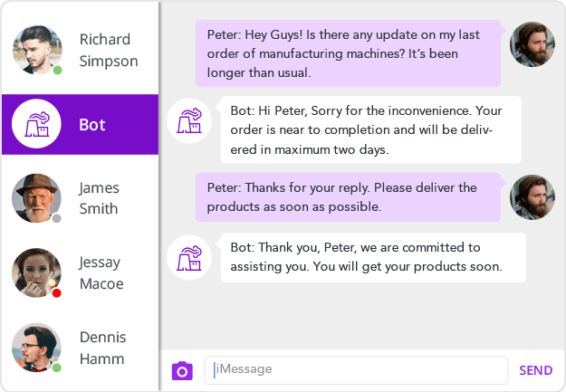Click the purple camera icon
Screen dimensions: 566x392
(183, 370)
